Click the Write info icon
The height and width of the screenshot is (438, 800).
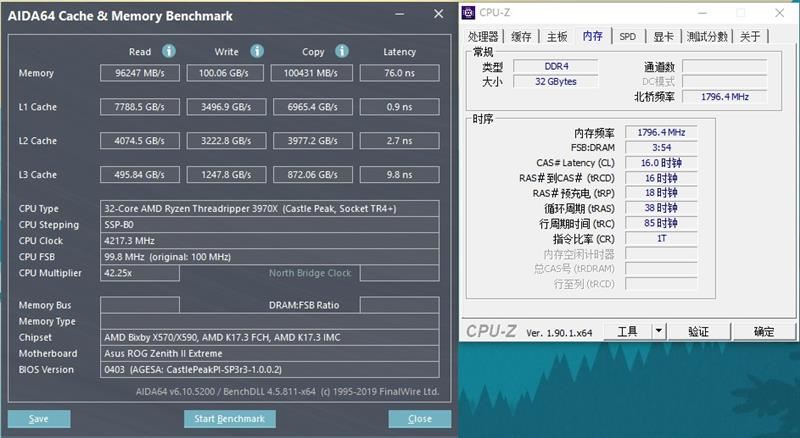[257, 51]
